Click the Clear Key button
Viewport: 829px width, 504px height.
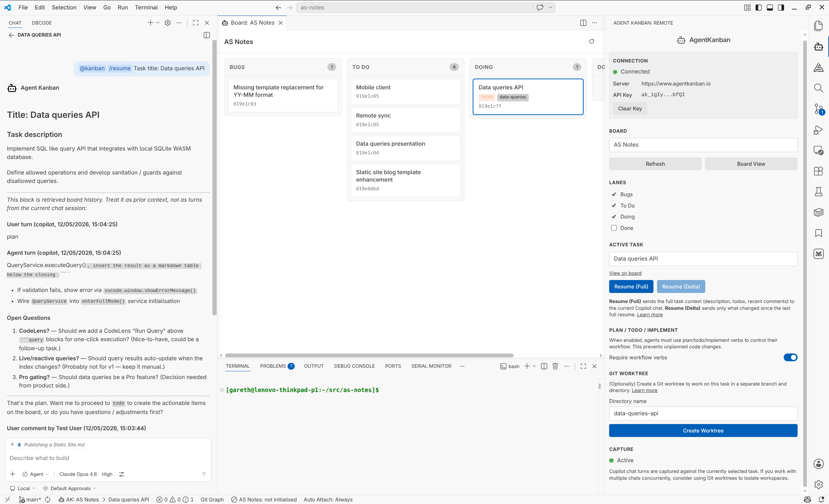pos(630,108)
